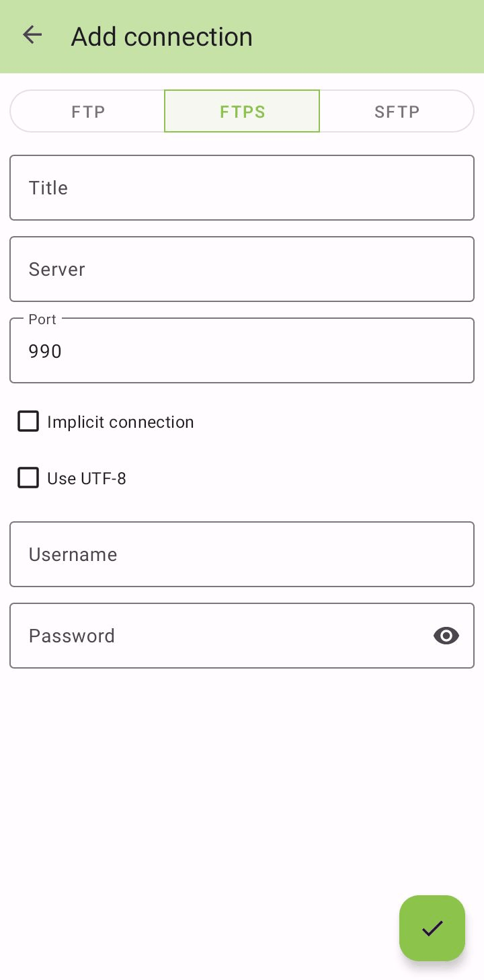Select the FTPS tab
This screenshot has height=980, width=484.
242,111
